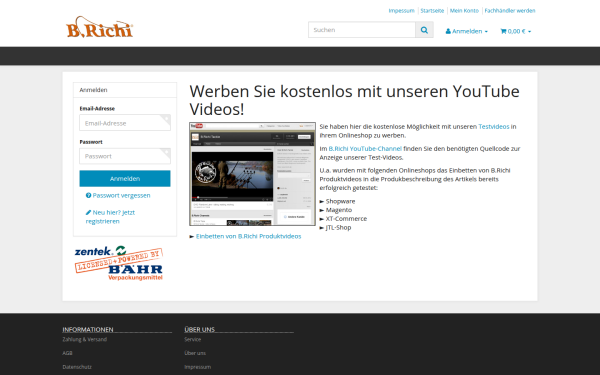The height and width of the screenshot is (375, 600).
Task: Open the footer Impressum link
Action: pos(197,367)
